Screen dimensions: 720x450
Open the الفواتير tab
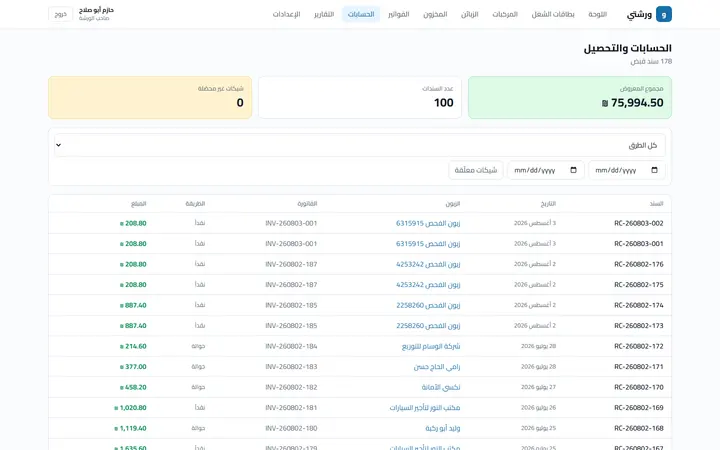[398, 14]
